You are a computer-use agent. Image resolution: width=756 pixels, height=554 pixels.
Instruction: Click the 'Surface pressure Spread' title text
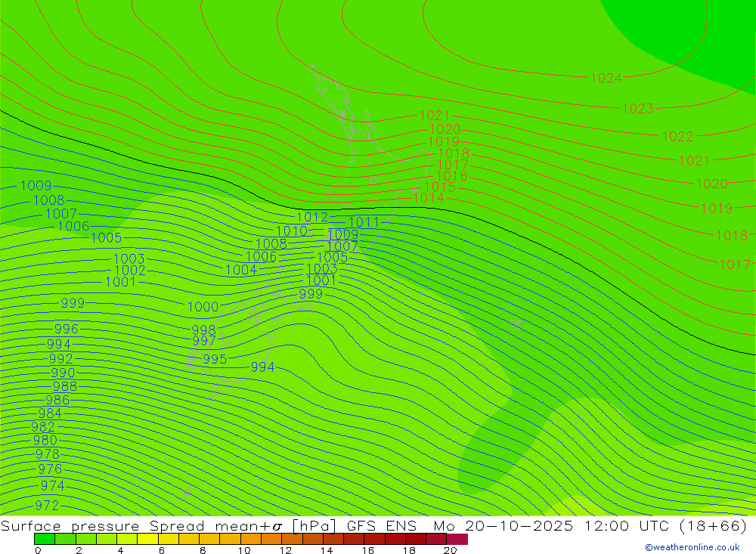pyautogui.click(x=103, y=525)
